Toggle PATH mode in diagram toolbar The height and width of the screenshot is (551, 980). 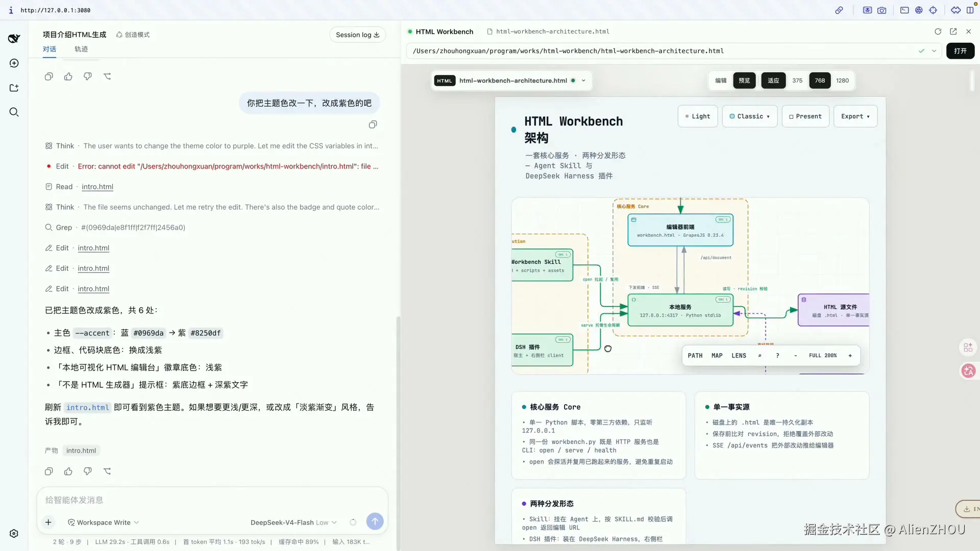click(x=695, y=356)
